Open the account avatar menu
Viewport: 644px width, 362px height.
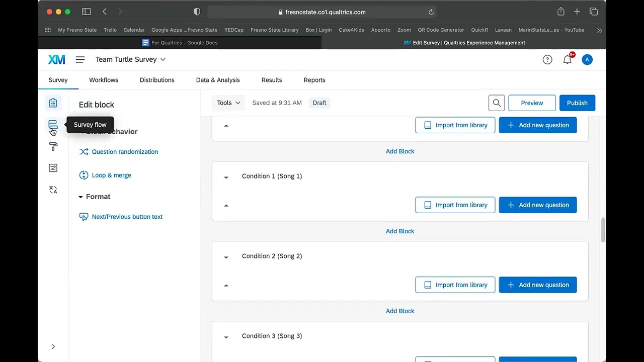[587, 60]
